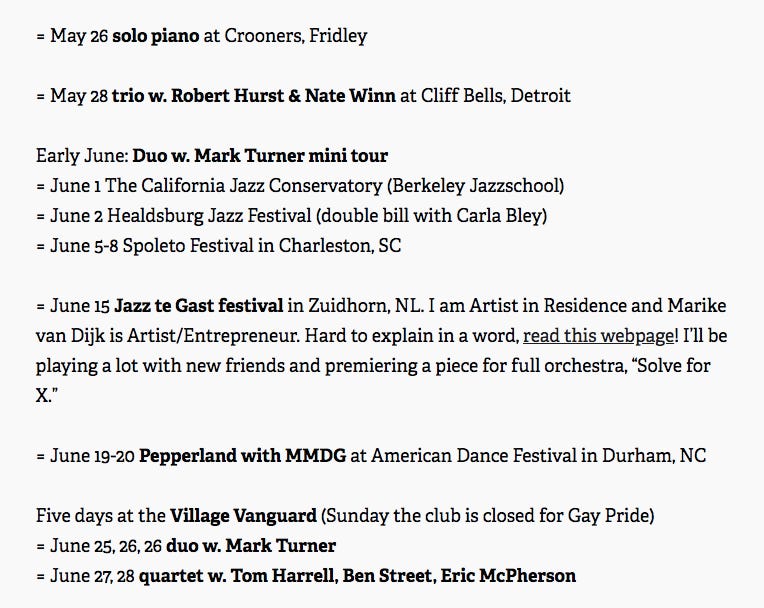Viewport: 764px width, 608px height.
Task: Click 'Crooners, Fridley' venue text
Action: point(296,36)
